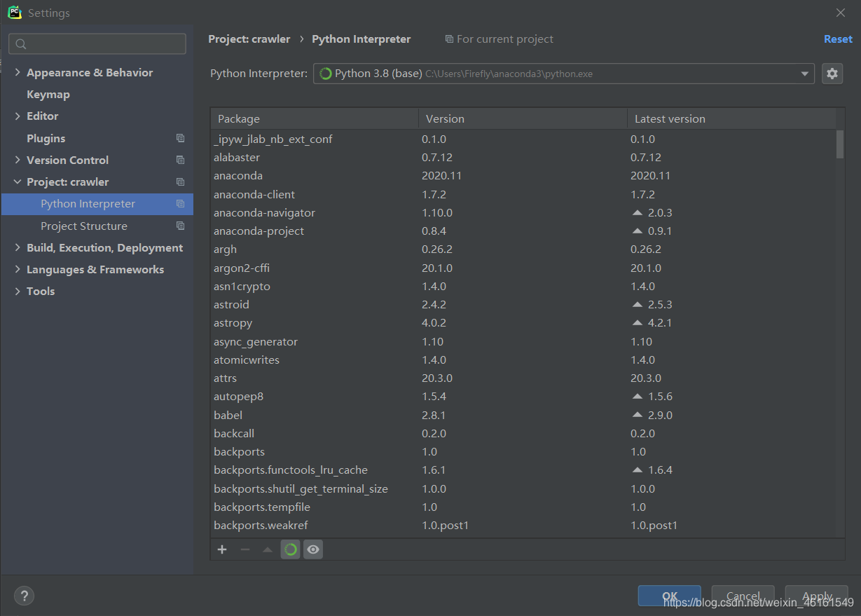Click the install package plus icon
This screenshot has width=861, height=616.
point(222,549)
